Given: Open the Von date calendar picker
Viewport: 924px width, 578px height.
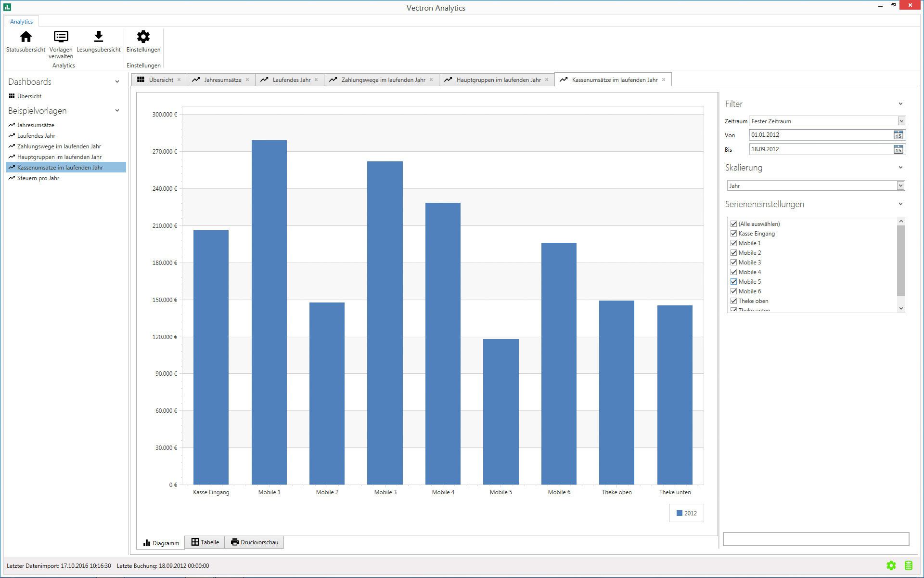Looking at the screenshot, I should [898, 135].
